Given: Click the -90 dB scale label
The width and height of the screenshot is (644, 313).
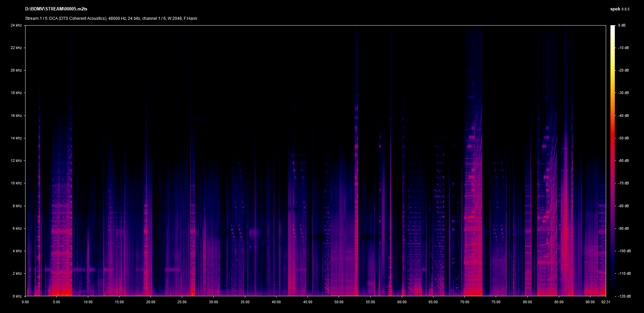Looking at the screenshot, I should (624, 228).
